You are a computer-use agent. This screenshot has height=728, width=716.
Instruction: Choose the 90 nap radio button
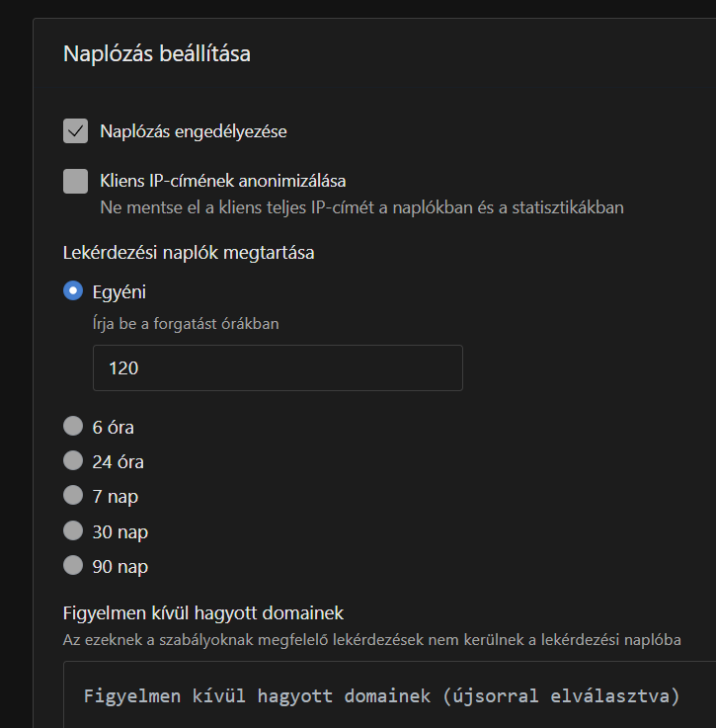coord(73,566)
